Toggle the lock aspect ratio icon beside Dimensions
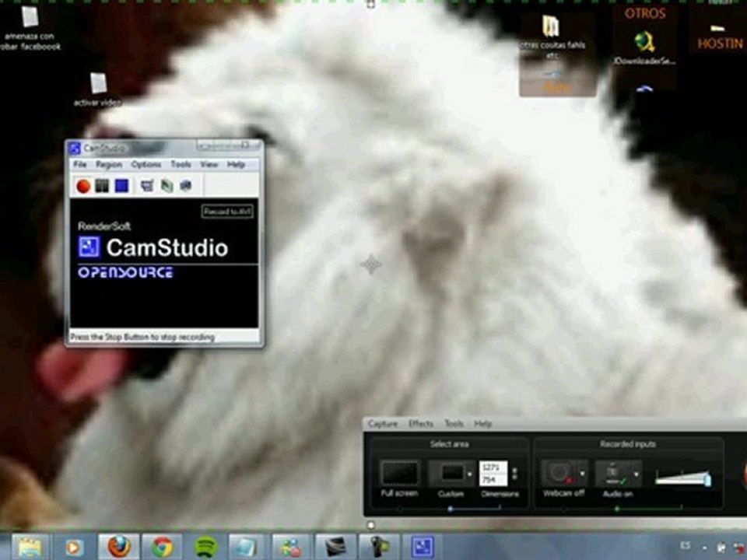Image resolution: width=747 pixels, height=560 pixels. (x=514, y=474)
